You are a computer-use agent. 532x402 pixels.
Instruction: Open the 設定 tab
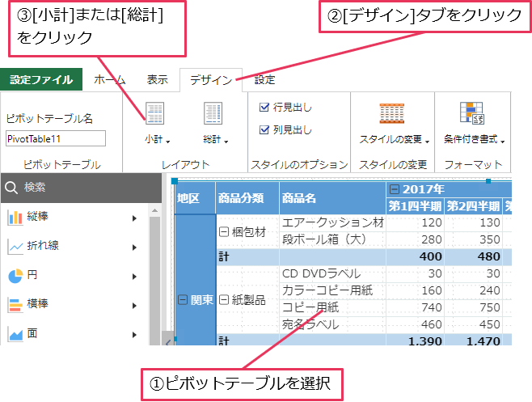click(264, 79)
